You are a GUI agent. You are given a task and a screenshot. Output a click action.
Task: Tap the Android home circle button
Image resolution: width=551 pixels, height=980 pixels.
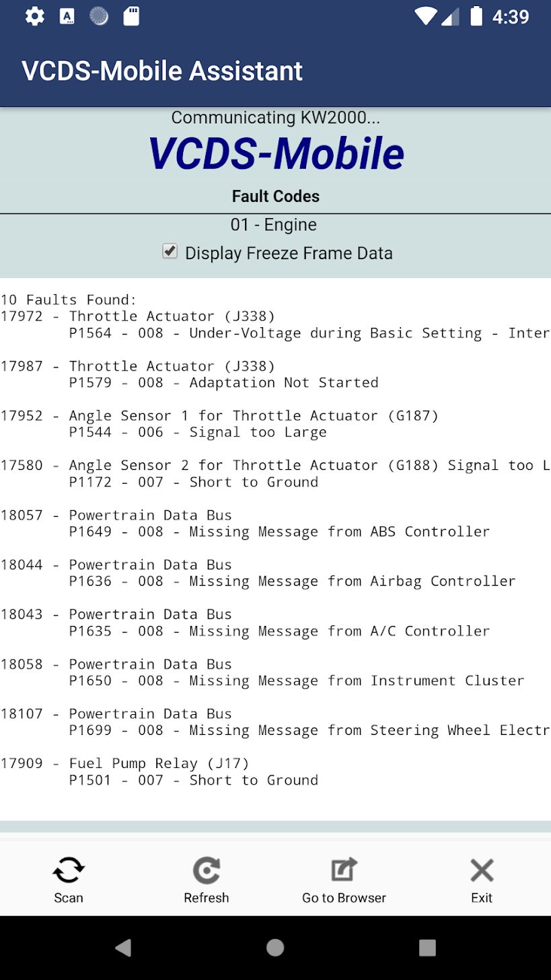click(x=275, y=948)
